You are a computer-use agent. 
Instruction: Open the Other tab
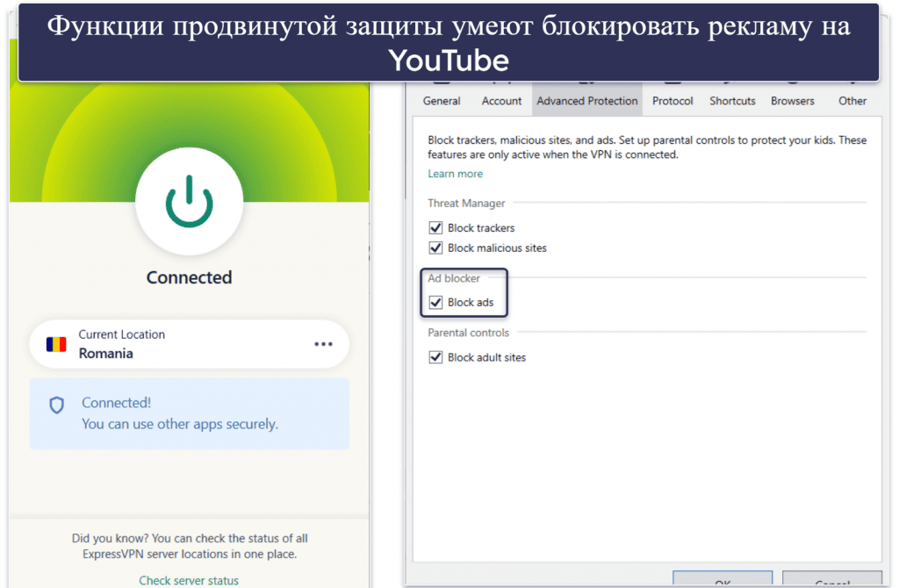(852, 101)
